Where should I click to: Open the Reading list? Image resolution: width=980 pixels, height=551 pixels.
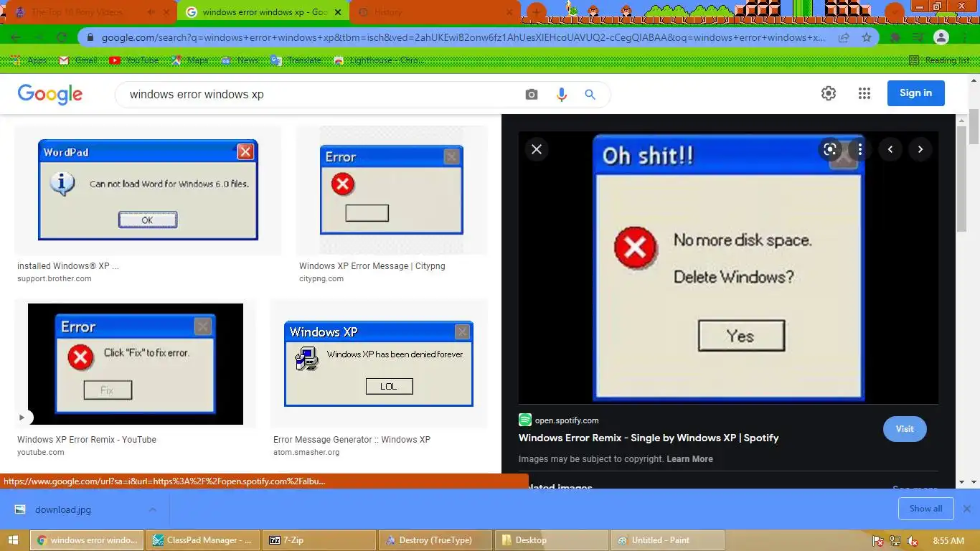click(939, 60)
